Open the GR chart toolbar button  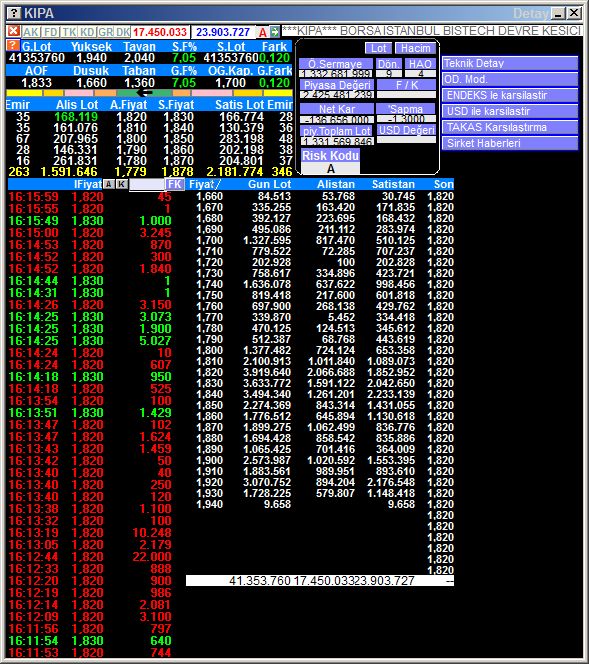[106, 32]
